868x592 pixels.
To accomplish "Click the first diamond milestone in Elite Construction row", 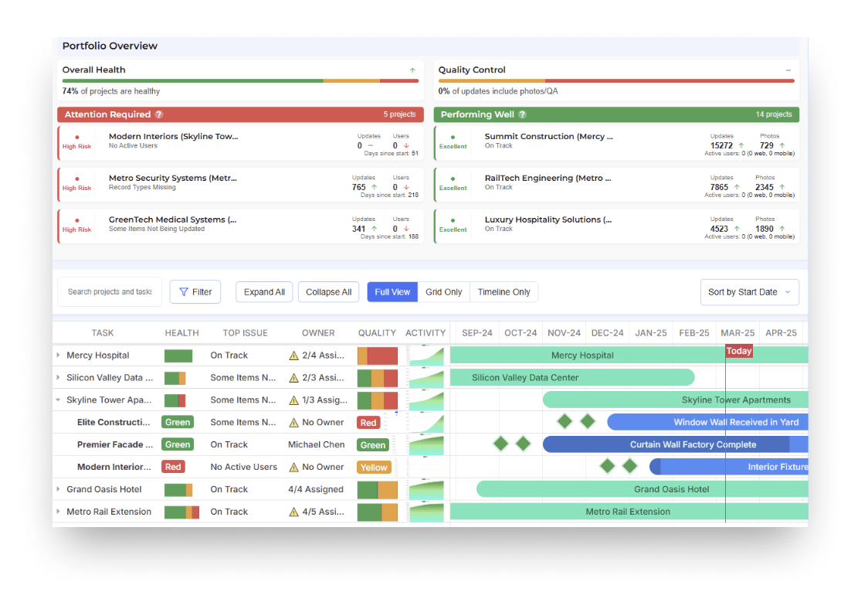I will [x=565, y=421].
